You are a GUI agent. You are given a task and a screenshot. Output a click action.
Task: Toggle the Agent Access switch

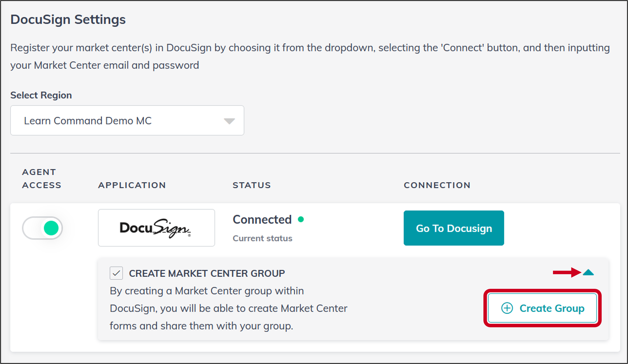[42, 228]
